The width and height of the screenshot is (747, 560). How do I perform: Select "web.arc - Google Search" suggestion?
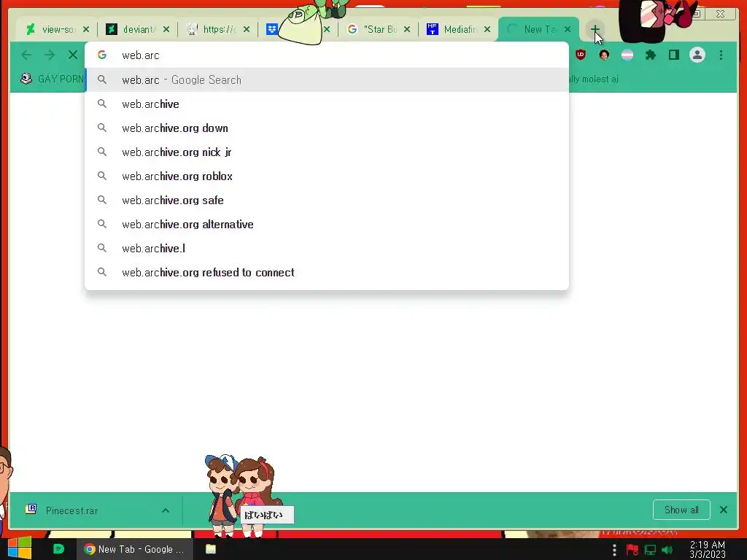pos(327,80)
